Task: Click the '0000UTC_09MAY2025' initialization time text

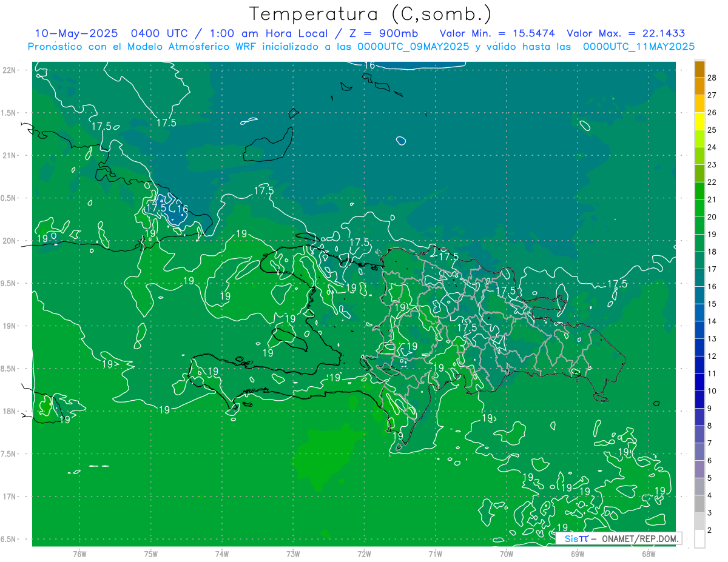Action: [414, 47]
